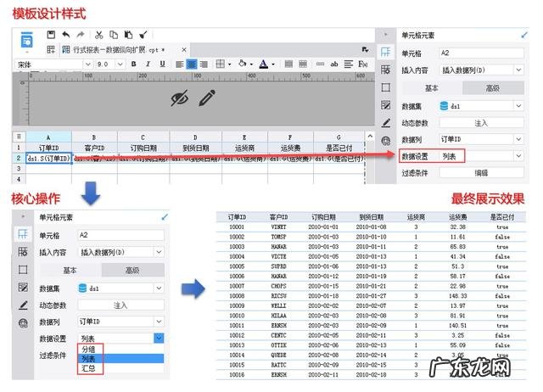Expand 数据集 ds1 dropdown in 核心操作 panel
The width and height of the screenshot is (543, 392).
pyautogui.click(x=159, y=288)
